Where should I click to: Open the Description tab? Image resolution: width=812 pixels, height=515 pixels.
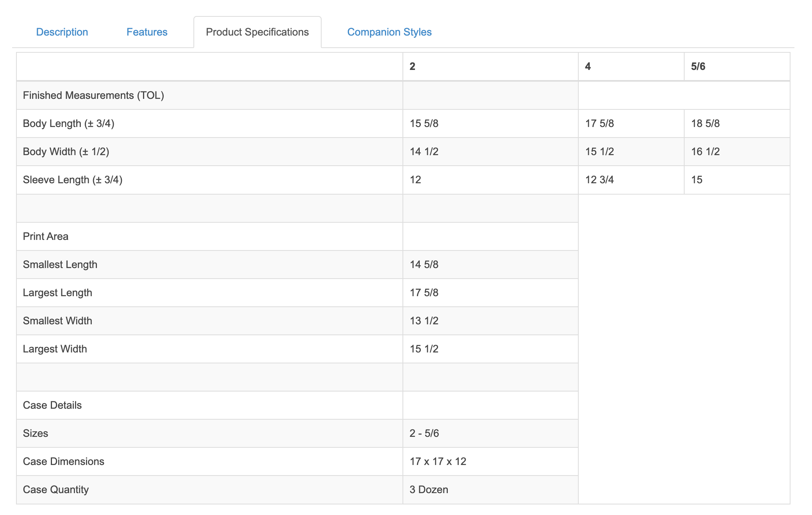(62, 32)
